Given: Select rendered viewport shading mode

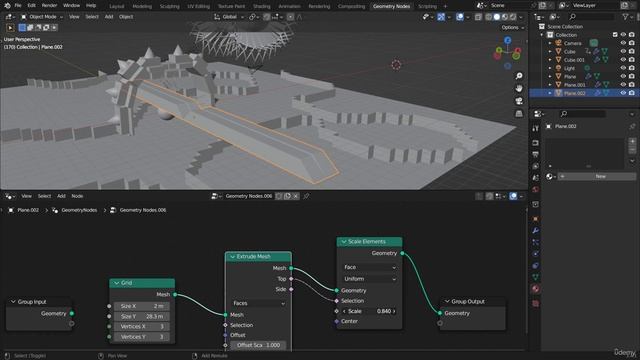Looking at the screenshot, I should (513, 17).
